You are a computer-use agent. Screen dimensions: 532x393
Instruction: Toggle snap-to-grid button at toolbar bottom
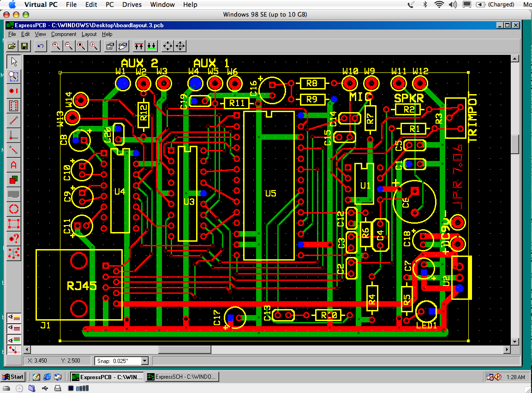[x=14, y=350]
